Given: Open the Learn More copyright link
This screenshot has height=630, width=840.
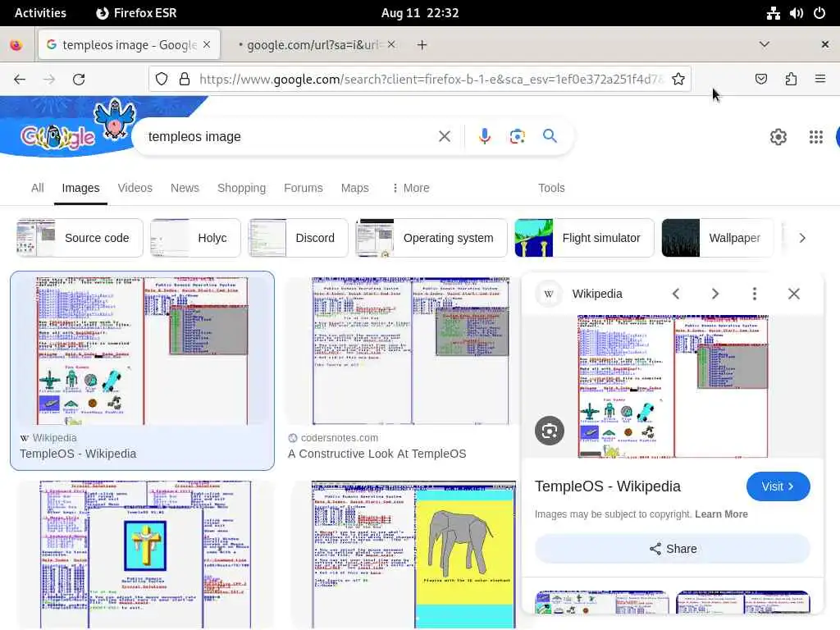Looking at the screenshot, I should (721, 514).
